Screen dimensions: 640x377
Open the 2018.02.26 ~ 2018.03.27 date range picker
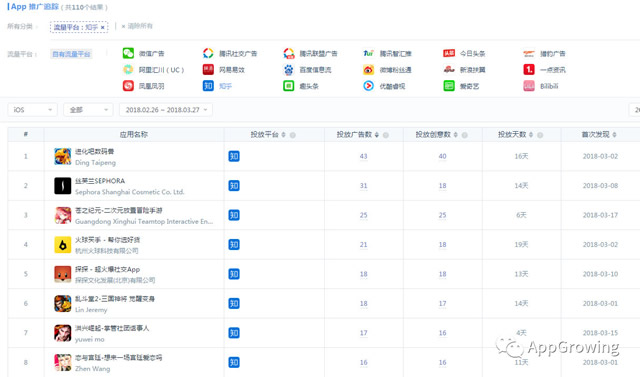[166, 110]
